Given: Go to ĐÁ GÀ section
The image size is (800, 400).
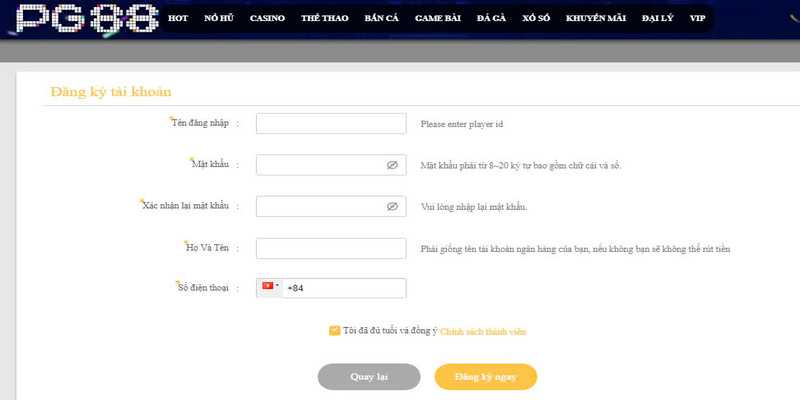Looking at the screenshot, I should [x=491, y=18].
